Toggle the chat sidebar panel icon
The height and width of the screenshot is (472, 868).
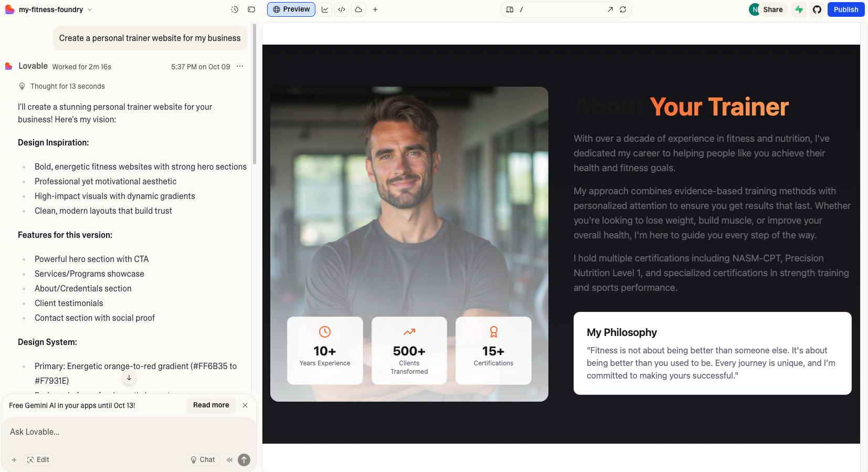(x=251, y=9)
